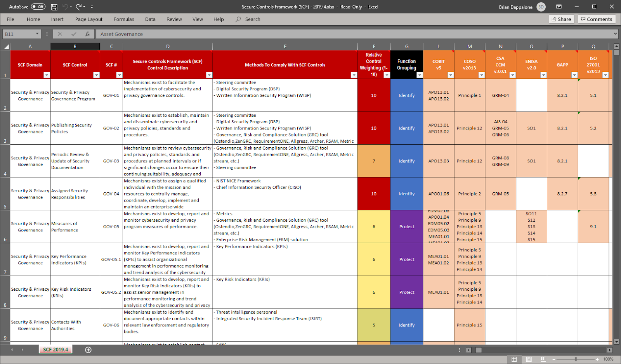Open the Review tab
Screen dimensions: 621x364
point(174,19)
